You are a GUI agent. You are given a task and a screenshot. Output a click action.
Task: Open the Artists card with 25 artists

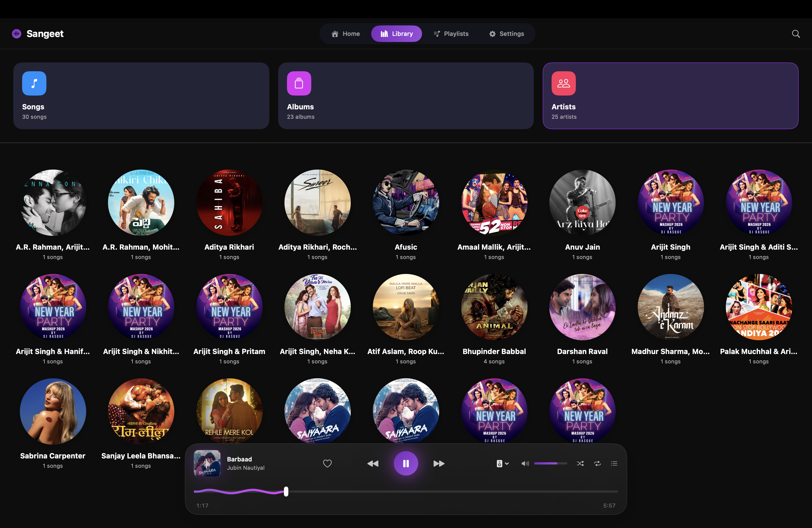point(670,96)
